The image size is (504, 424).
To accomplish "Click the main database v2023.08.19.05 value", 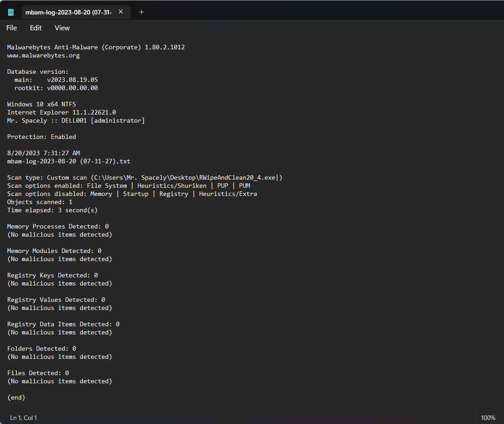I will [x=72, y=80].
